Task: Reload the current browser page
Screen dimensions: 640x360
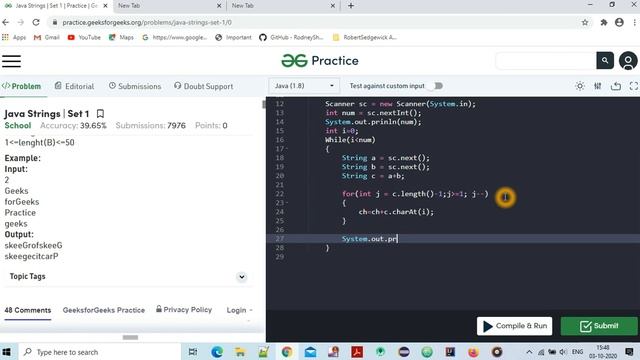Action: (36, 22)
